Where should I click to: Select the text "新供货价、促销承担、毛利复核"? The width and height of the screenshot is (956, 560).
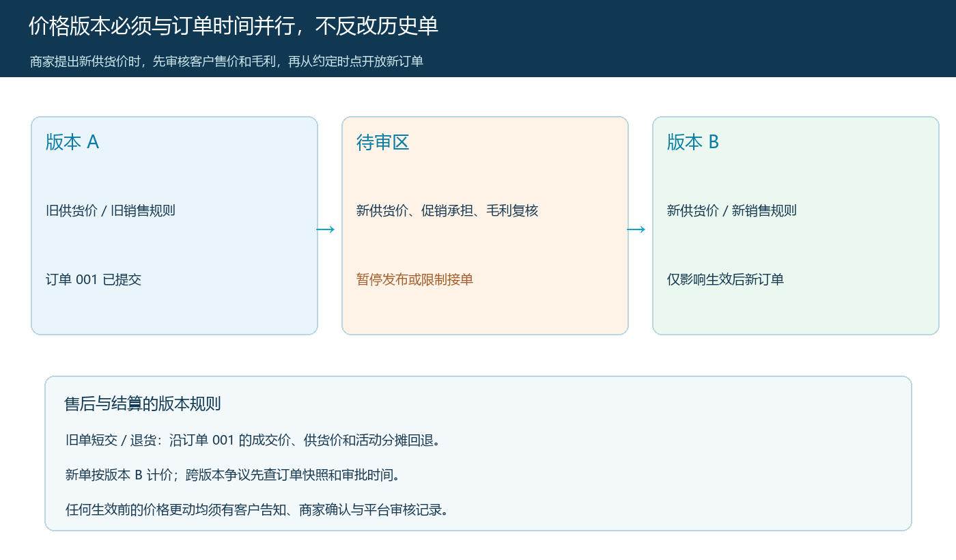(447, 210)
